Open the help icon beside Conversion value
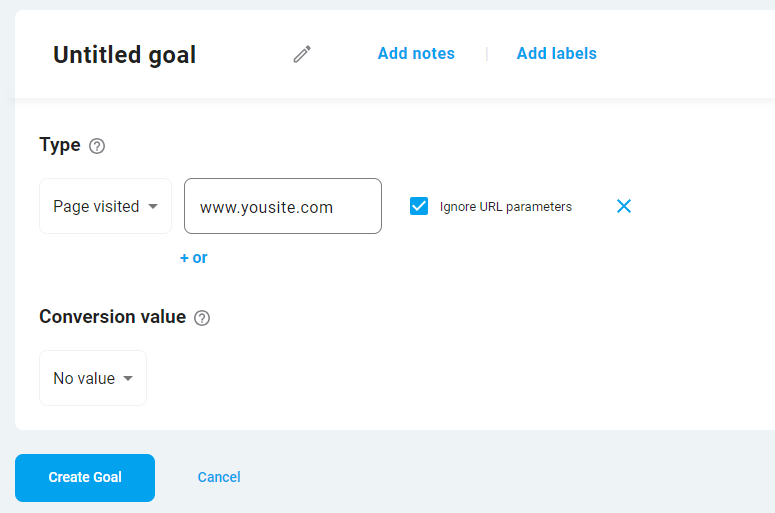Image resolution: width=775 pixels, height=513 pixels. (x=202, y=318)
